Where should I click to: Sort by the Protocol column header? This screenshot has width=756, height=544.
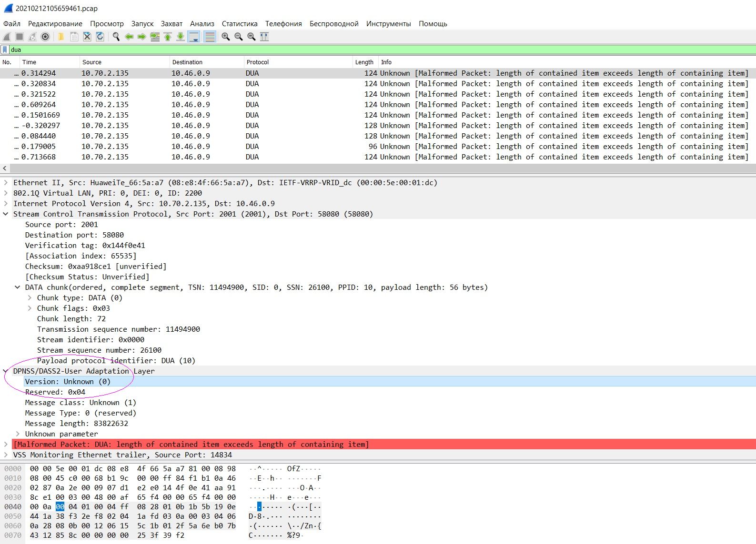click(x=298, y=62)
